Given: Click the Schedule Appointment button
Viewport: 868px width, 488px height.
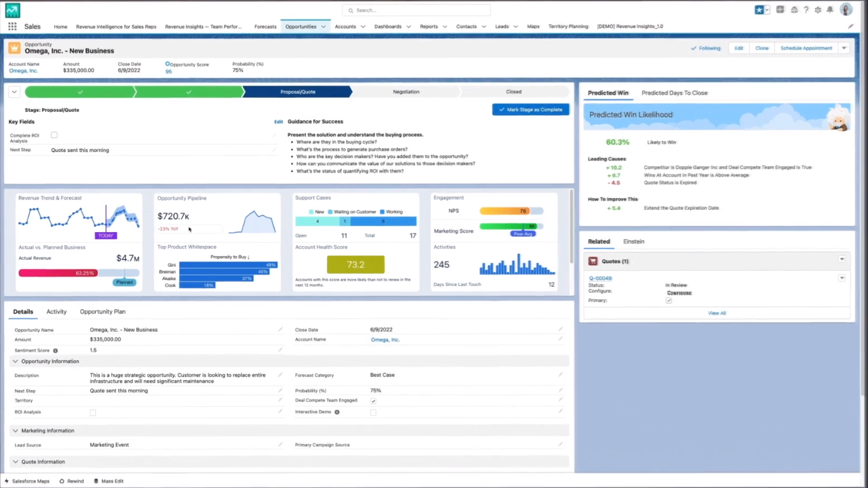Looking at the screenshot, I should pos(806,48).
